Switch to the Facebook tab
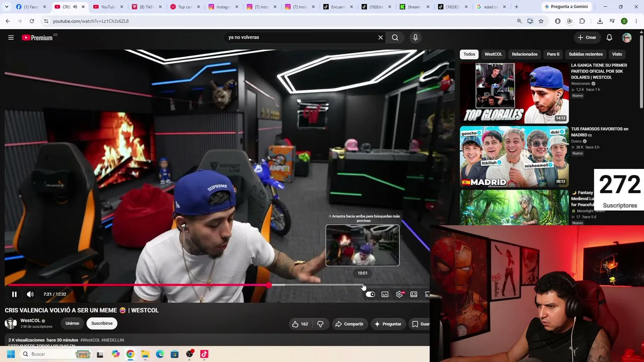This screenshot has width=644, height=362. tap(31, 7)
